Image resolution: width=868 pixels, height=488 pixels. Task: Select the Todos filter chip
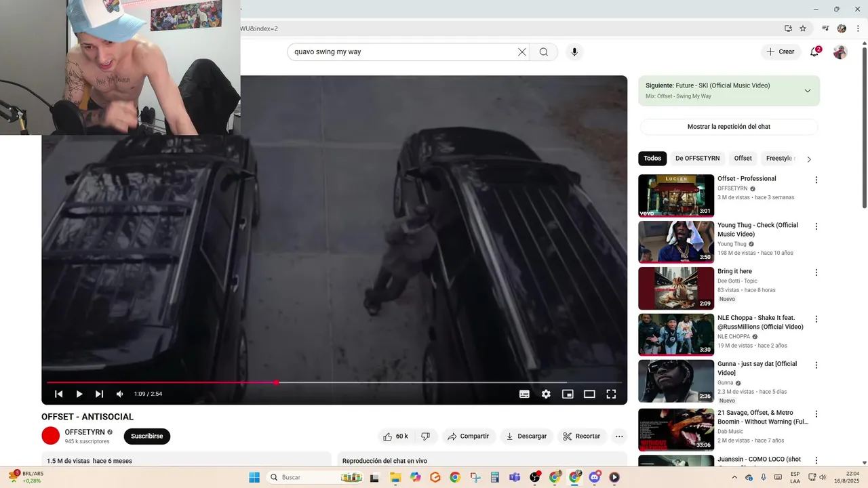[652, 159]
